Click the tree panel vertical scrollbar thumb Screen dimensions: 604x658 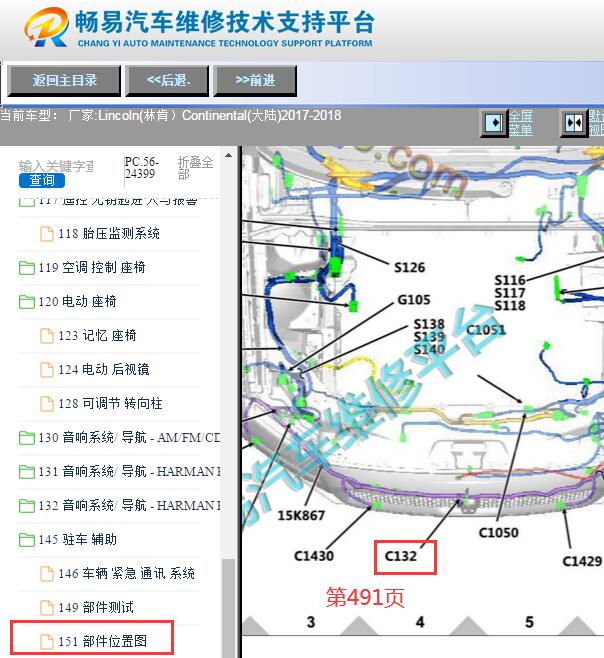[228, 608]
